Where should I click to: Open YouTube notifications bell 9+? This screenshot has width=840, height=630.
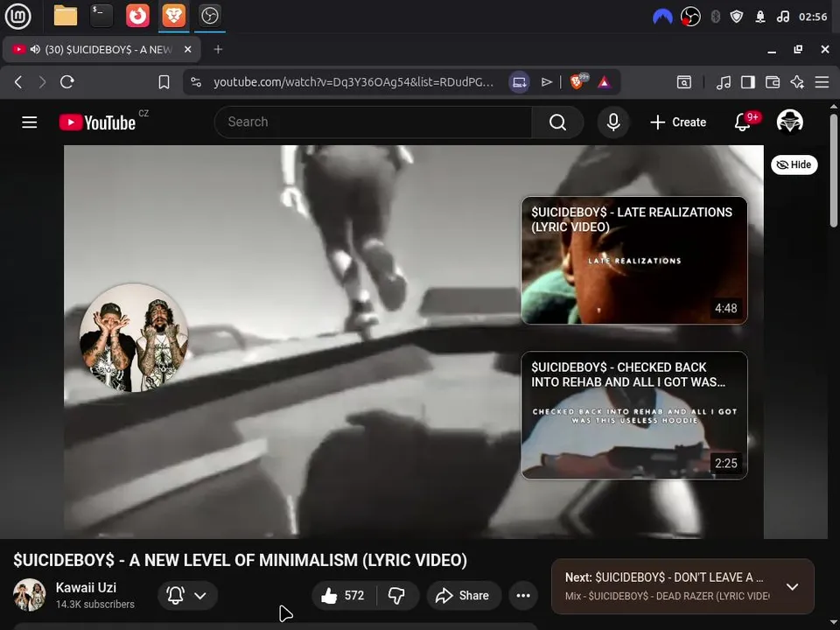(743, 122)
